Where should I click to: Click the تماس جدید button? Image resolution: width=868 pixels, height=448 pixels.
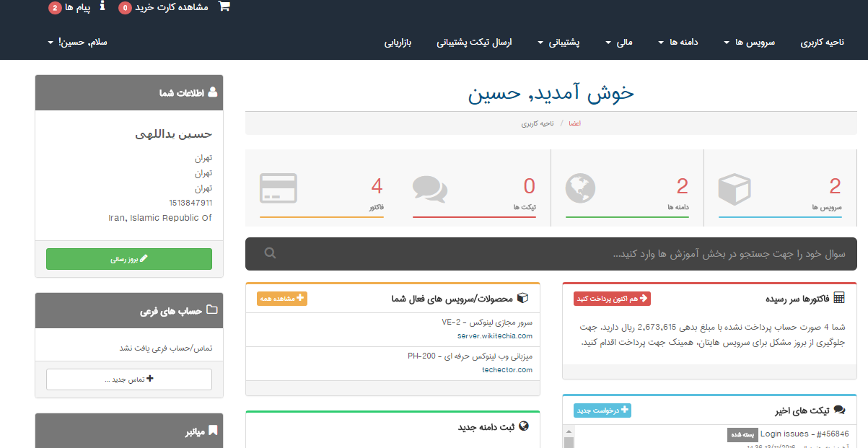click(129, 379)
